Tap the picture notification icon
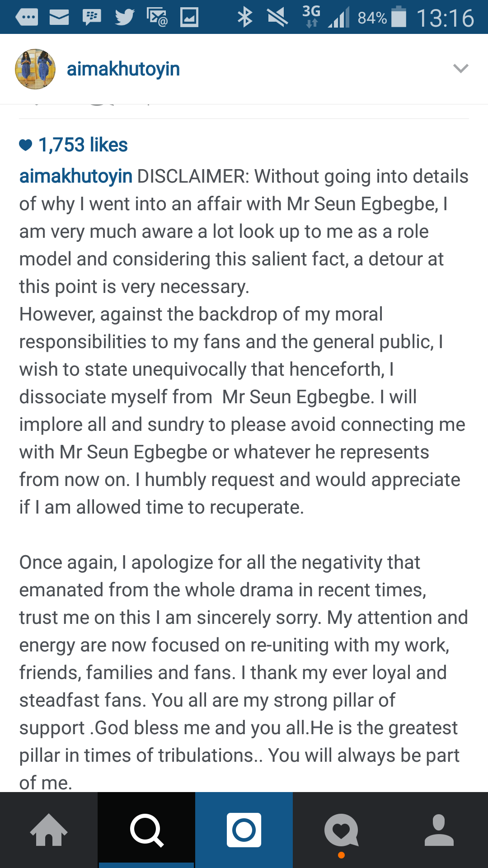The width and height of the screenshot is (488, 868). point(189,18)
